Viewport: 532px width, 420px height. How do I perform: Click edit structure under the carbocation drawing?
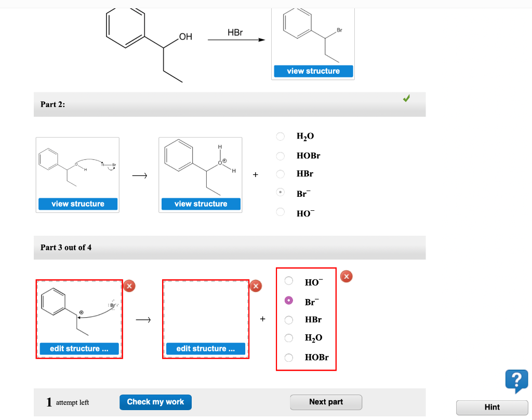(x=79, y=348)
